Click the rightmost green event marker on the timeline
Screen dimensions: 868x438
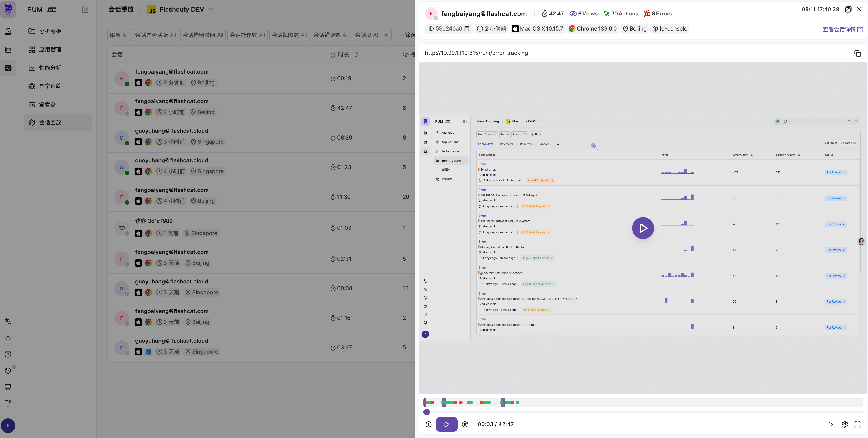[518, 402]
